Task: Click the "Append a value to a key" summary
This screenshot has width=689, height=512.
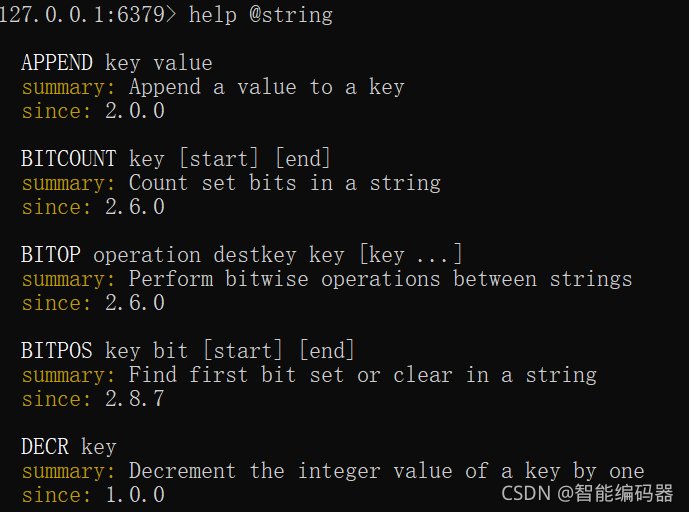Action: click(x=266, y=87)
